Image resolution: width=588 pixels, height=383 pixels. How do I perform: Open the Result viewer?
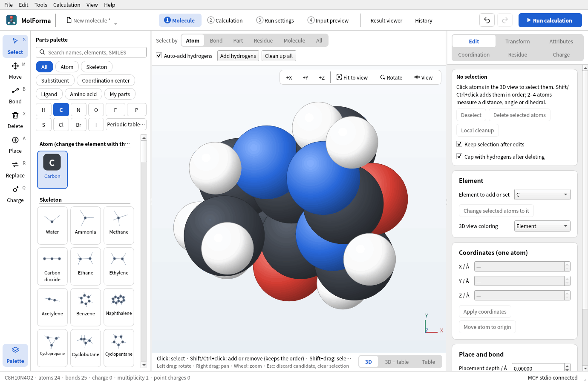(x=386, y=20)
